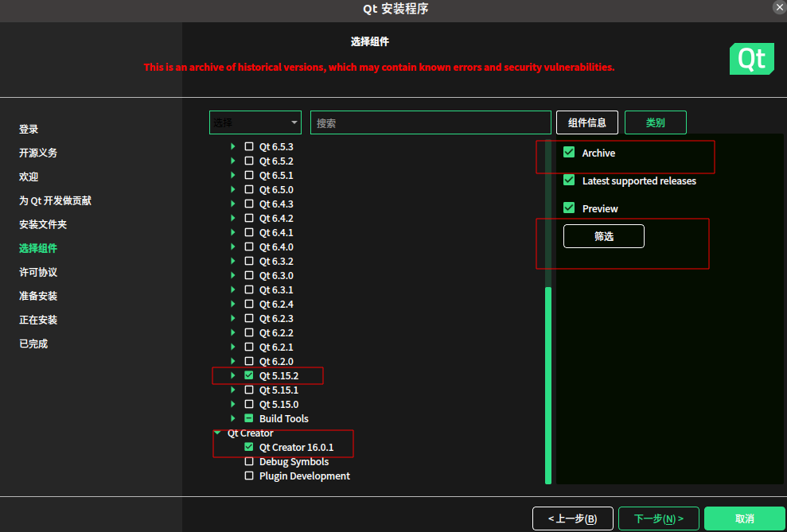Click the Qt 6.2.1 row label
Viewport: 787px width, 532px height.
point(276,347)
